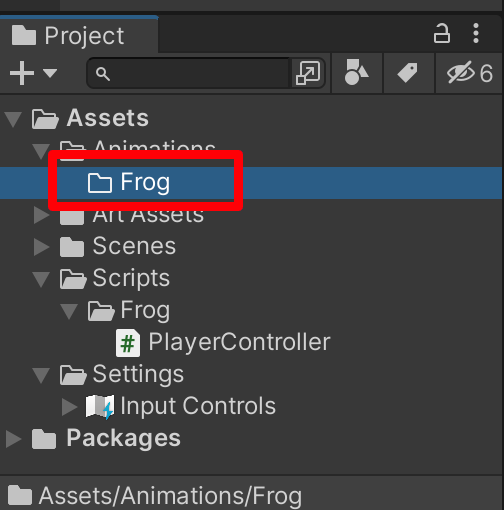Expand the Scenes folder
This screenshot has height=510, width=504.
coord(41,247)
